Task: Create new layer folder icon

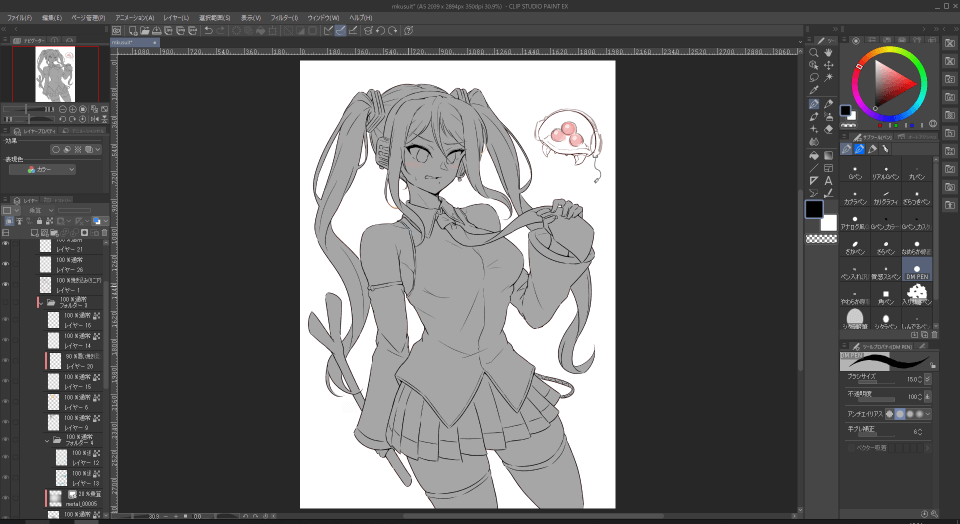Action: point(54,233)
